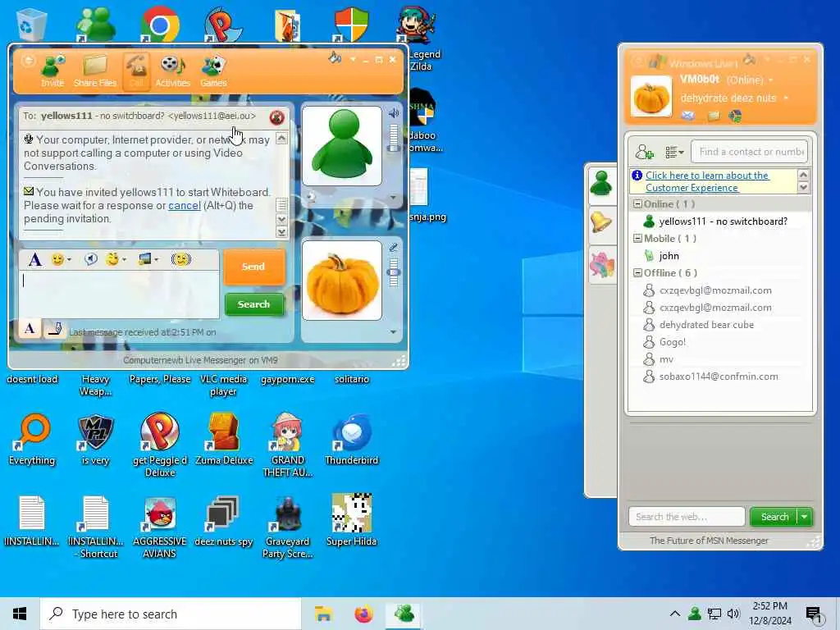Collapse the Mobile group
Viewport: 840px width, 630px height.
tap(637, 239)
